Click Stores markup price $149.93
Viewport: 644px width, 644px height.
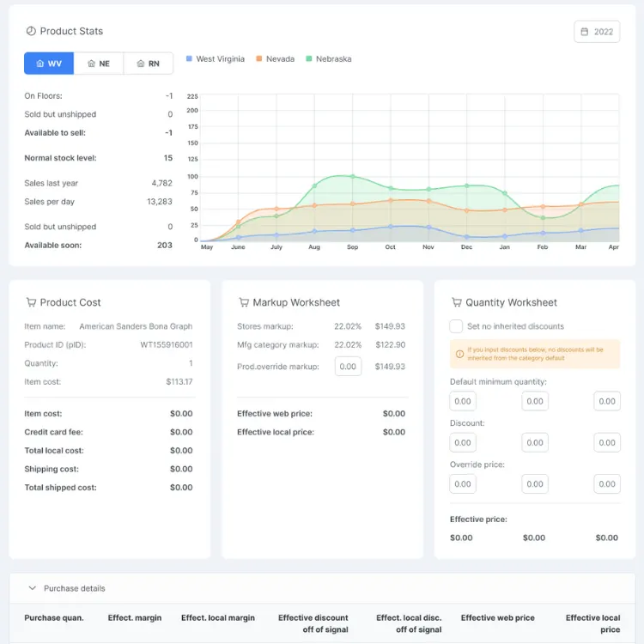(x=390, y=326)
